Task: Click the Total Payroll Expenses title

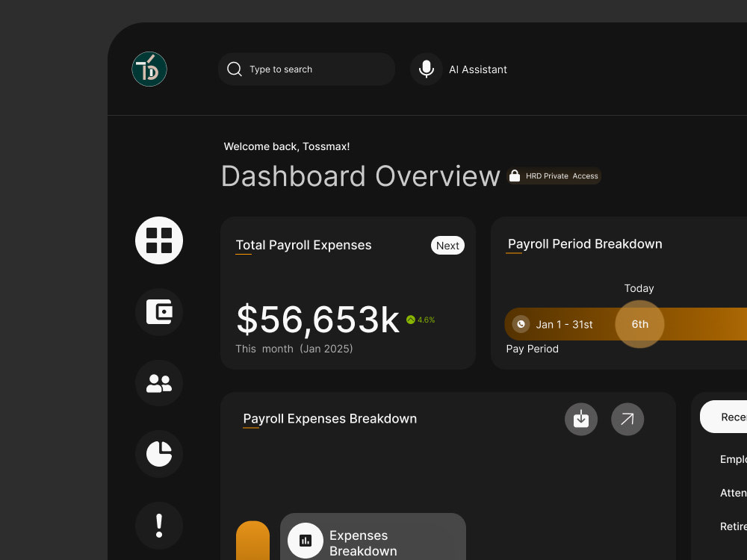Action: (x=303, y=245)
